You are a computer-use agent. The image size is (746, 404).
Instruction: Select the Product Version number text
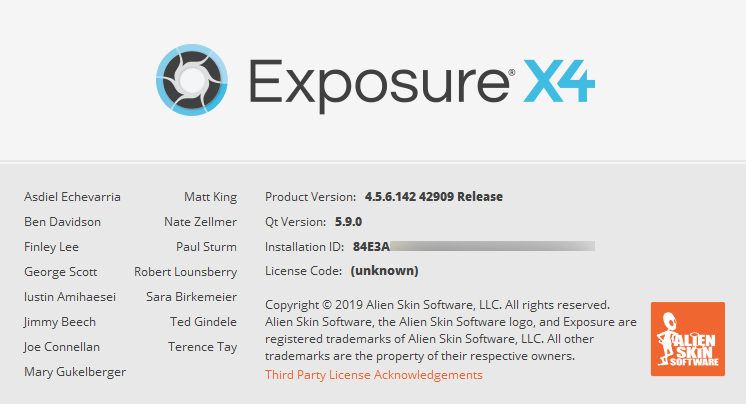point(434,197)
